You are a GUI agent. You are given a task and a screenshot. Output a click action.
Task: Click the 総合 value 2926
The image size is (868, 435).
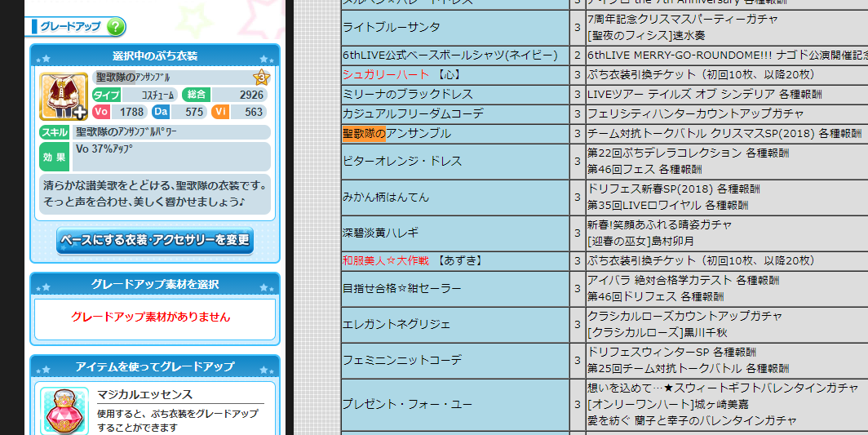point(251,95)
